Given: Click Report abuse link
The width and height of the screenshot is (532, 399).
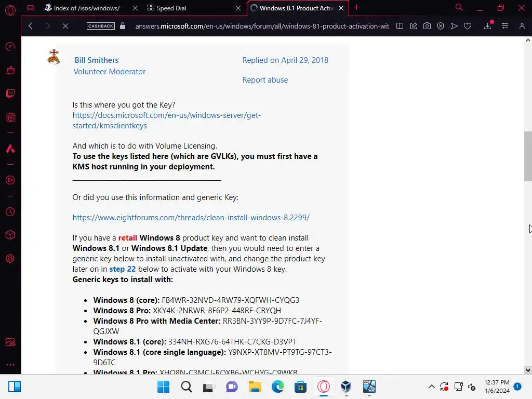Looking at the screenshot, I should 265,79.
